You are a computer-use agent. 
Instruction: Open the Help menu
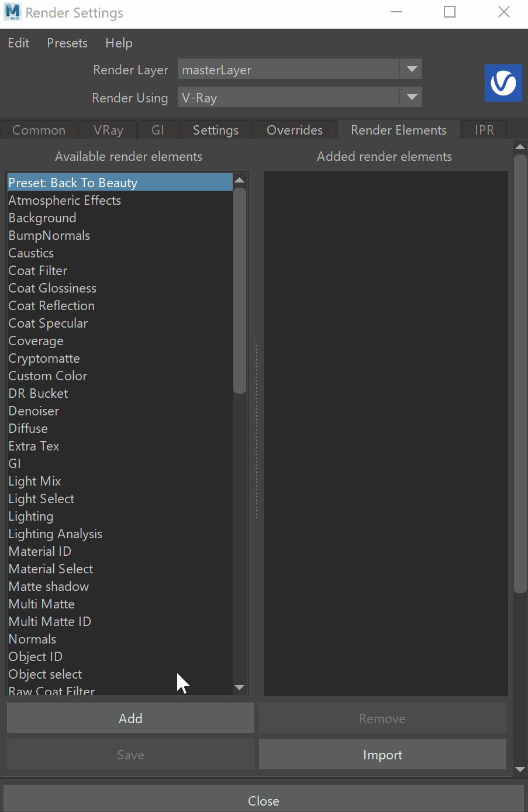119,43
